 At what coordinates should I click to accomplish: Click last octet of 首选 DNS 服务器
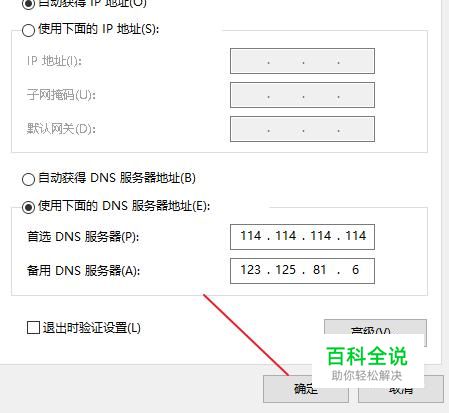coord(356,236)
